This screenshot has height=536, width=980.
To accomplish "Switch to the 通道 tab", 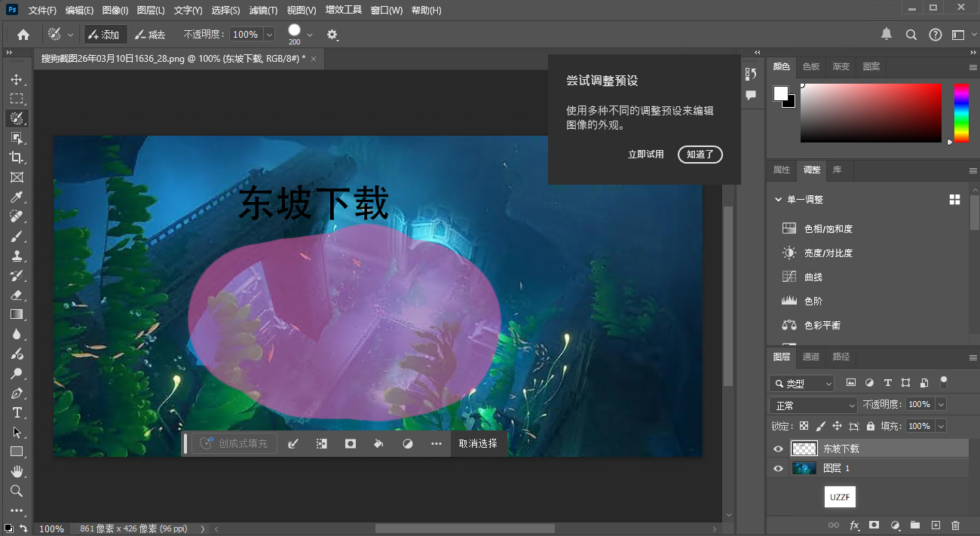I will pos(810,357).
